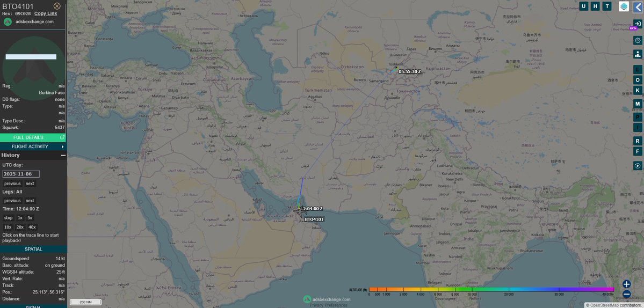Set playback speed to 40x
This screenshot has width=644, height=308.
[x=32, y=227]
